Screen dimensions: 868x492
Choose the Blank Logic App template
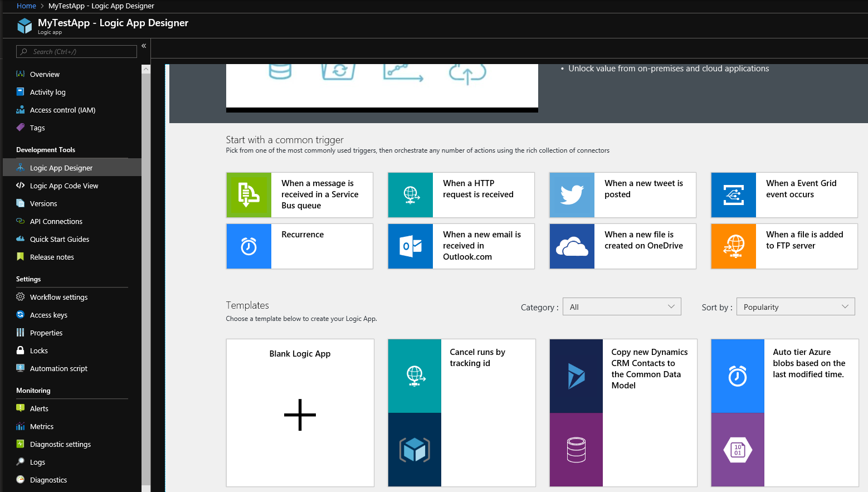coord(300,413)
